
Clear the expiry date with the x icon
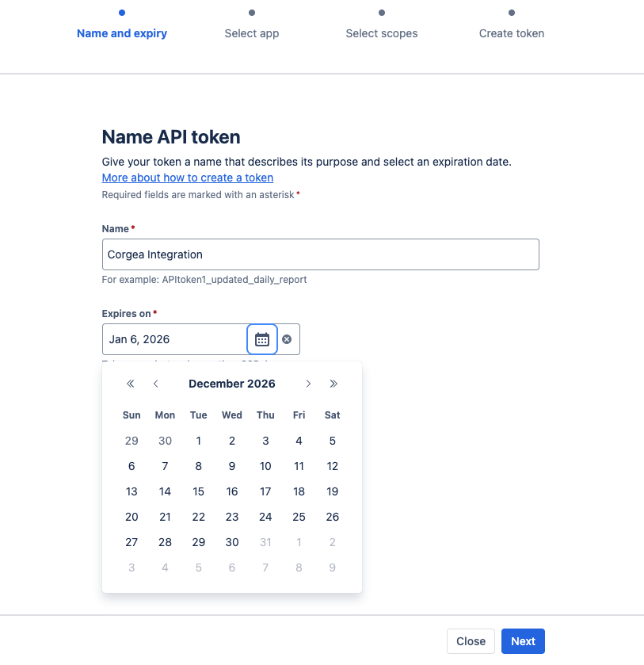tap(287, 339)
